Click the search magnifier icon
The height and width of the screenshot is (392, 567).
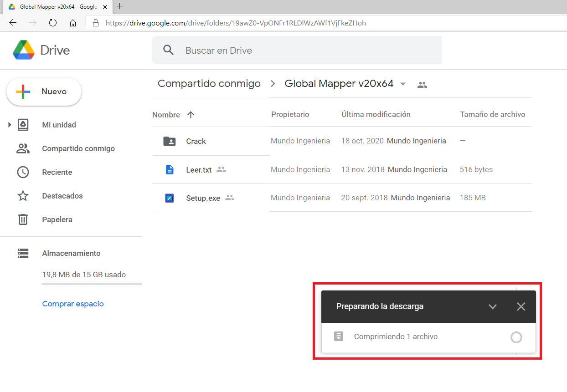[x=168, y=50]
